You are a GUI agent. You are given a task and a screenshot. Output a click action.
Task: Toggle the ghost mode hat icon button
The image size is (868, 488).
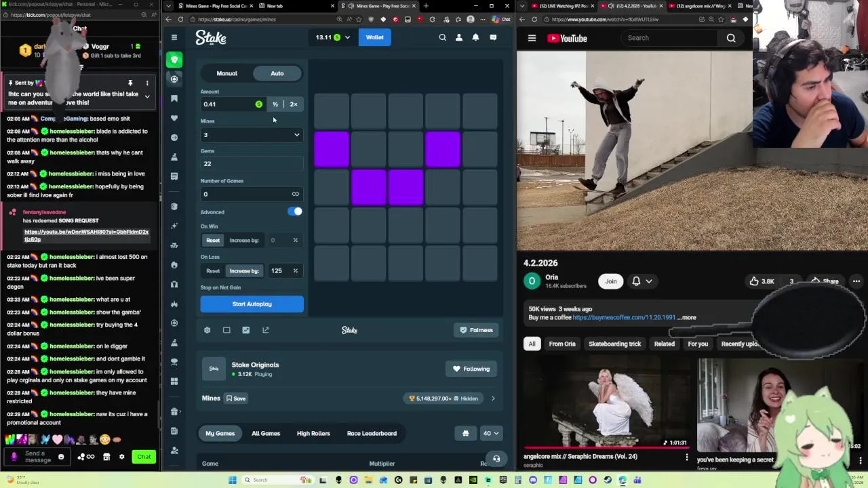pyautogui.click(x=465, y=433)
